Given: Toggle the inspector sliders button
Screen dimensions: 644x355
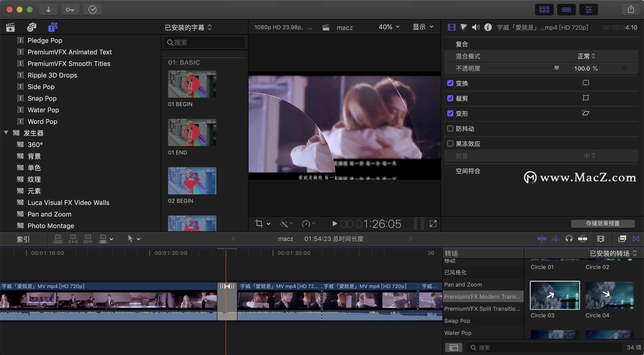Looking at the screenshot, I should pyautogui.click(x=588, y=10).
